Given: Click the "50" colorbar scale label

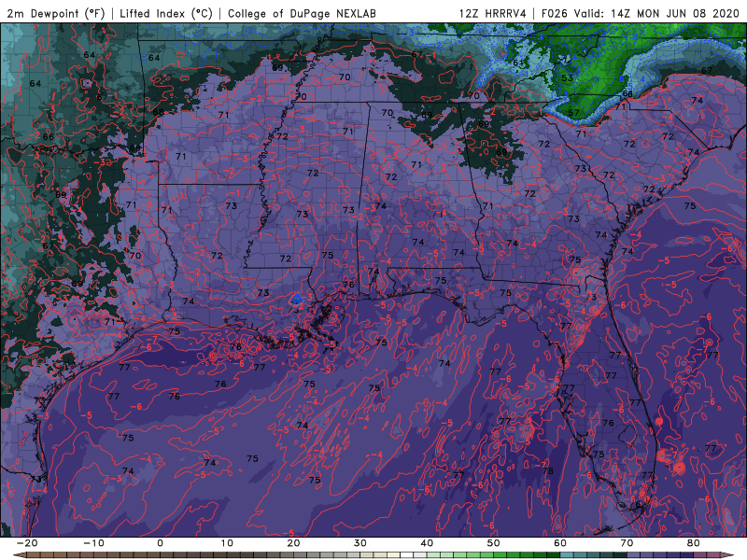Looking at the screenshot, I should pyautogui.click(x=494, y=543).
